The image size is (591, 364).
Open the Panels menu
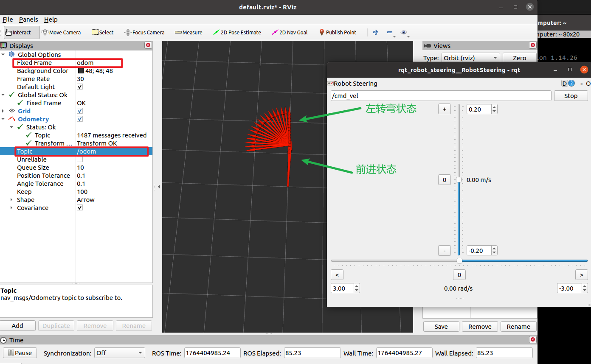coord(28,20)
